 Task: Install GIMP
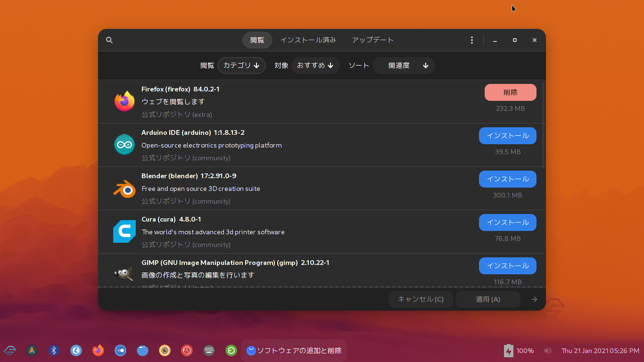coord(508,266)
